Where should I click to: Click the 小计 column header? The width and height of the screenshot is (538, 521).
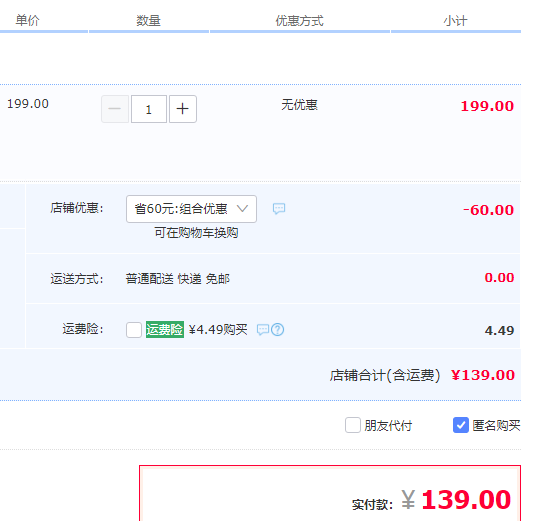tap(455, 21)
